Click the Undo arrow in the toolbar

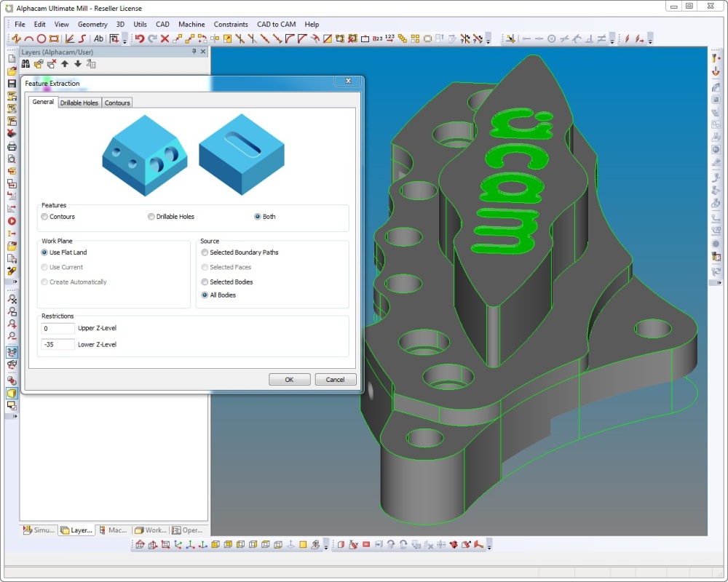click(x=138, y=39)
